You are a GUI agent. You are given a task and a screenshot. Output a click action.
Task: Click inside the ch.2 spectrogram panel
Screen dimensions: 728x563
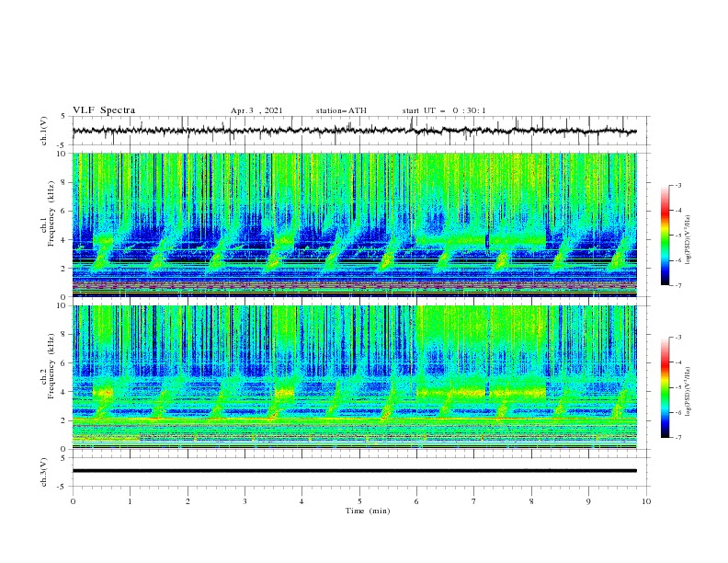tap(354, 377)
